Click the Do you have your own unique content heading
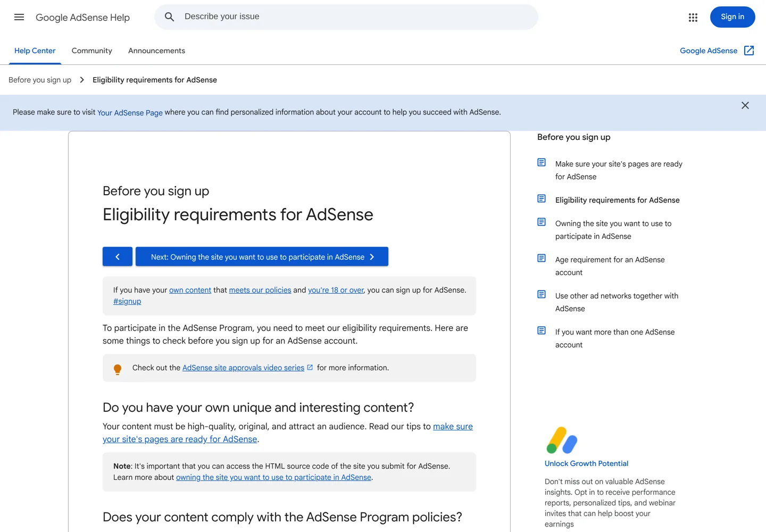The image size is (766, 532). [x=258, y=408]
